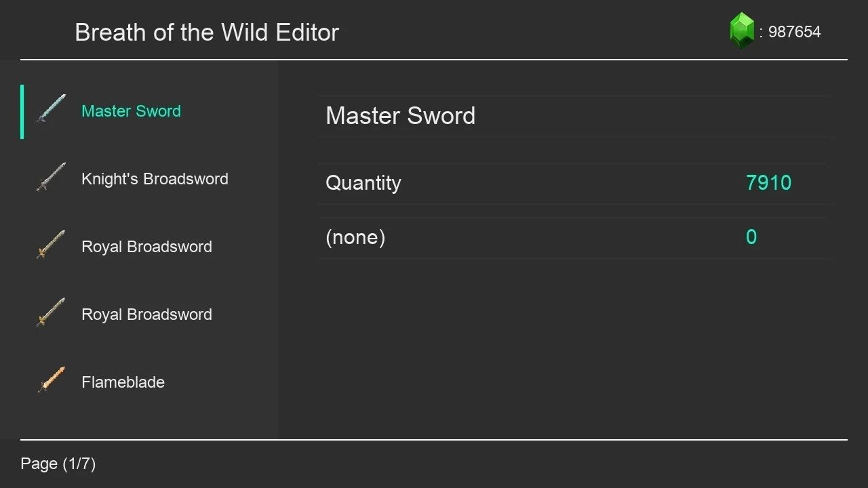
Task: Click the (none) modifier row label
Action: click(355, 237)
